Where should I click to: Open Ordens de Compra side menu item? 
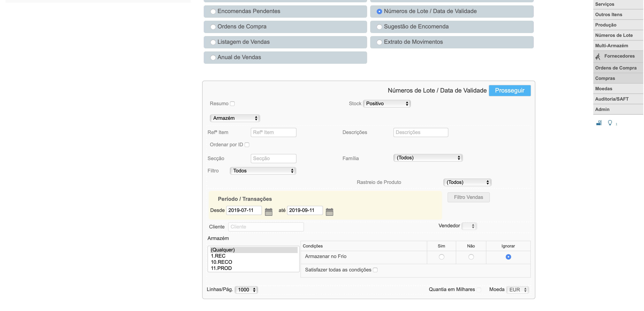pyautogui.click(x=618, y=68)
